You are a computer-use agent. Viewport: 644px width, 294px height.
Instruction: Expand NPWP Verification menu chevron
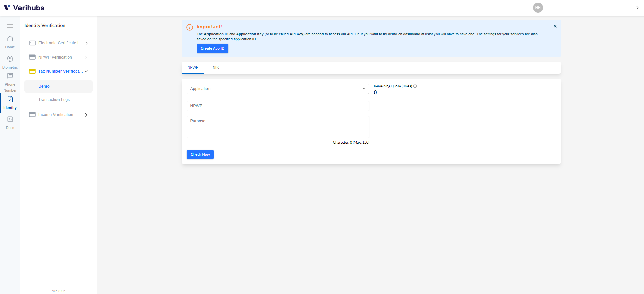[x=86, y=57]
